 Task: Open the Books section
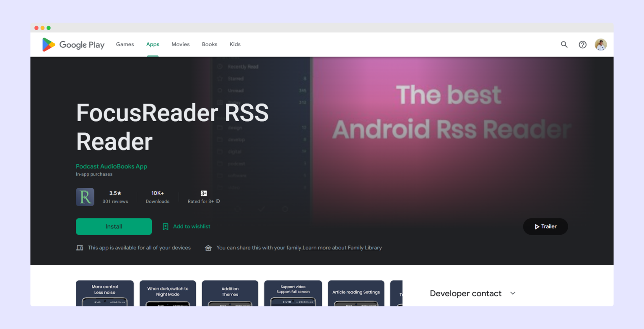coord(209,44)
